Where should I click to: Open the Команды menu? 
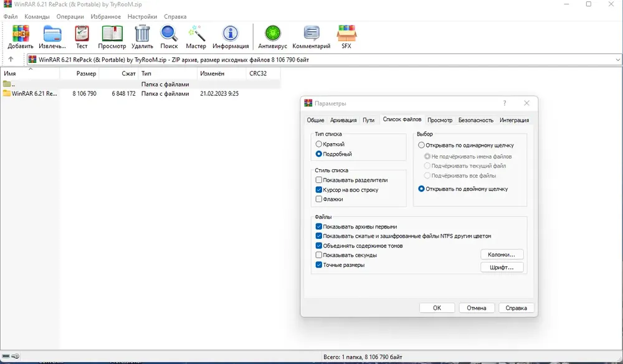pos(37,17)
